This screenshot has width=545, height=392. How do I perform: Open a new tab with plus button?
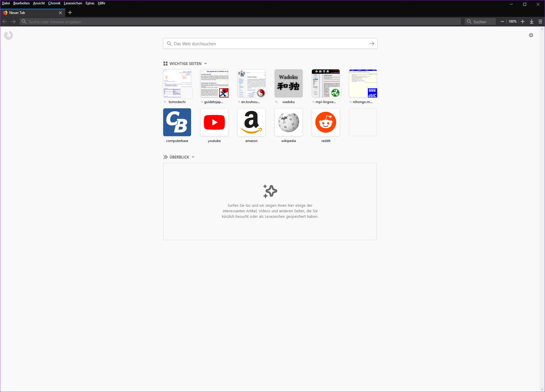[70, 12]
